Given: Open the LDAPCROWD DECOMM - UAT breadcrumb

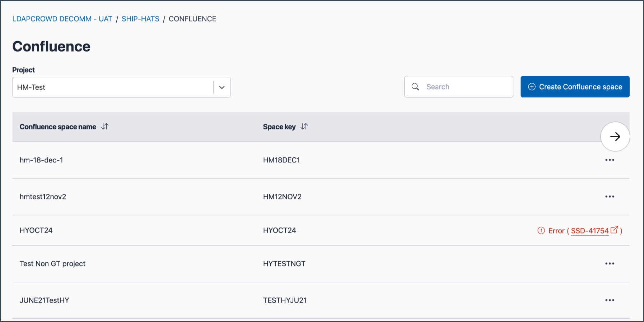Looking at the screenshot, I should pos(62,19).
